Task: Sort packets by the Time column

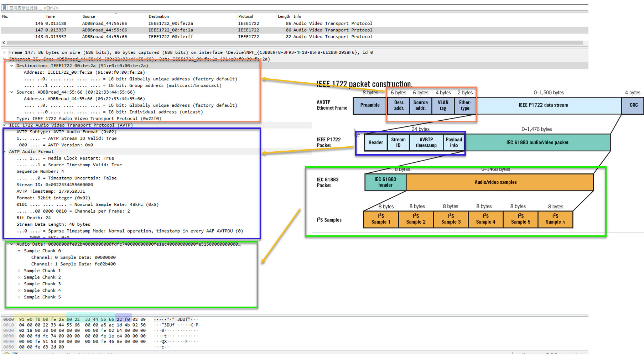Action: coord(53,16)
